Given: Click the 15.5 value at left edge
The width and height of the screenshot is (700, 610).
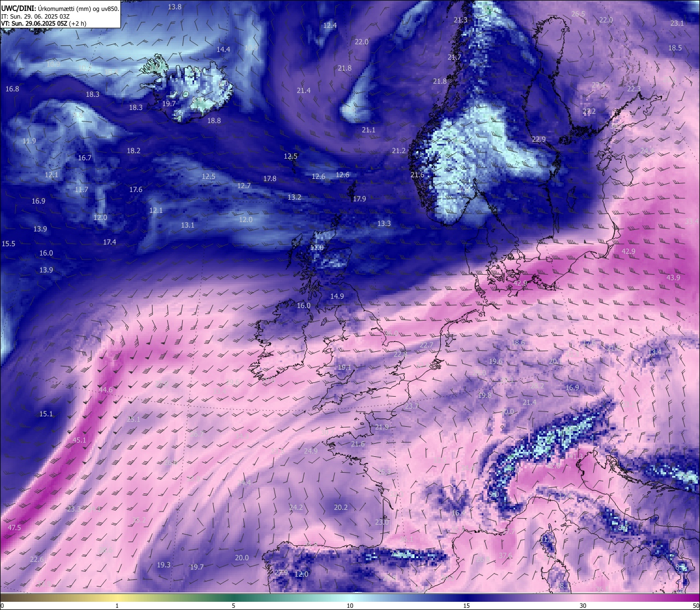Looking at the screenshot, I should pos(8,244).
